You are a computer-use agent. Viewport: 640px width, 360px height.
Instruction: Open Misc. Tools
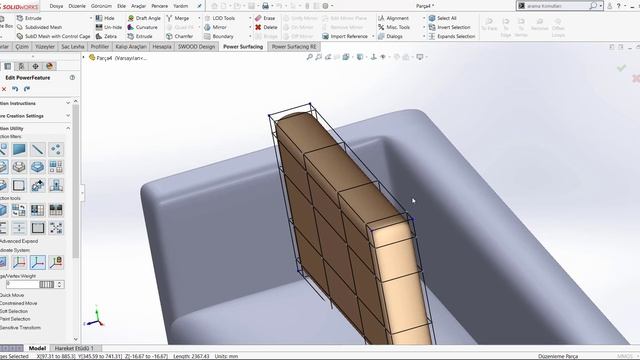click(x=394, y=27)
